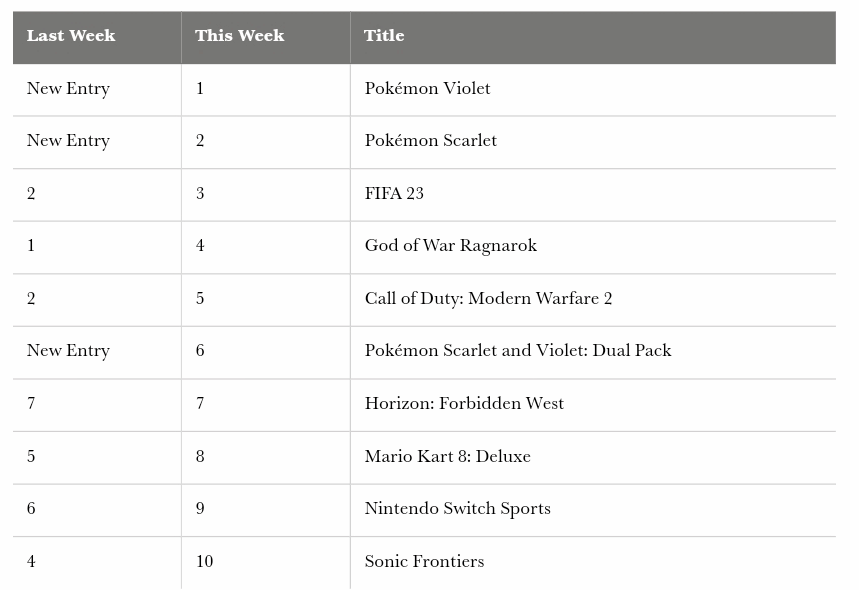Click New Entry in Pokémon Violet row
Image resolution: width=859 pixels, height=590 pixels.
point(68,89)
